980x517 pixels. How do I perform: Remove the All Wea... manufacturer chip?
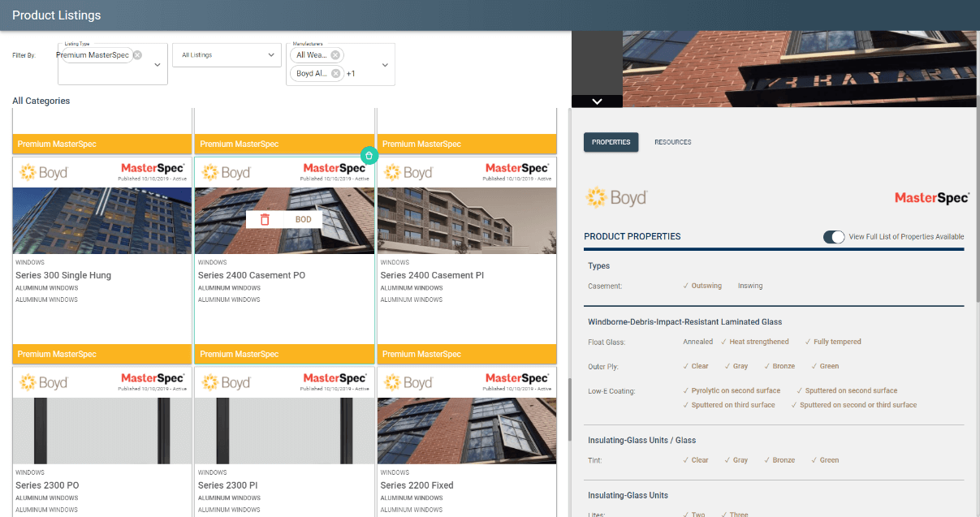(x=335, y=55)
